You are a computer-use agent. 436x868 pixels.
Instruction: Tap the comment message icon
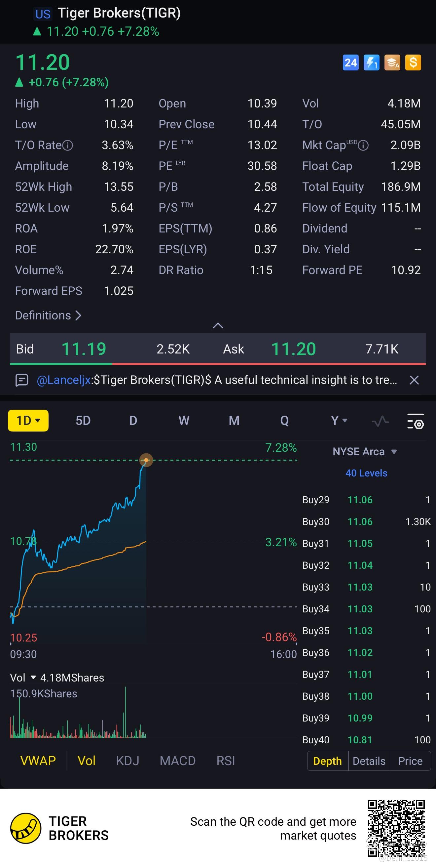point(22,380)
